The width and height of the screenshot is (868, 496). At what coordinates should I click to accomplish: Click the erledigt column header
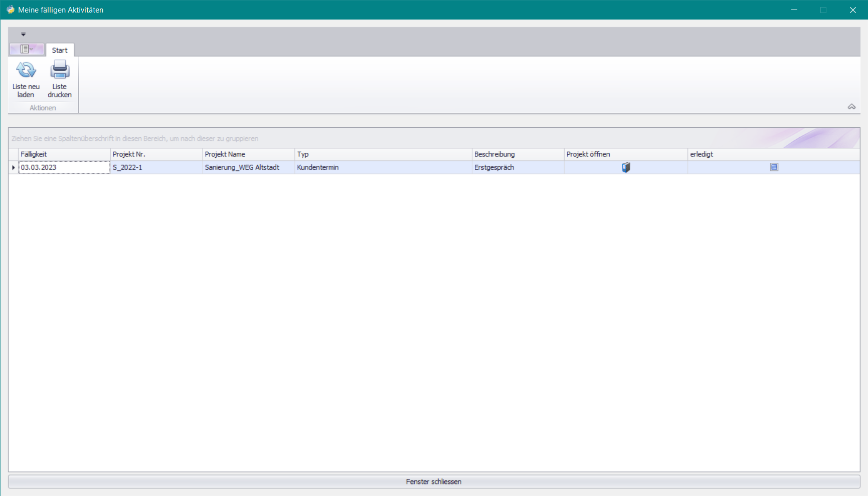pos(773,154)
